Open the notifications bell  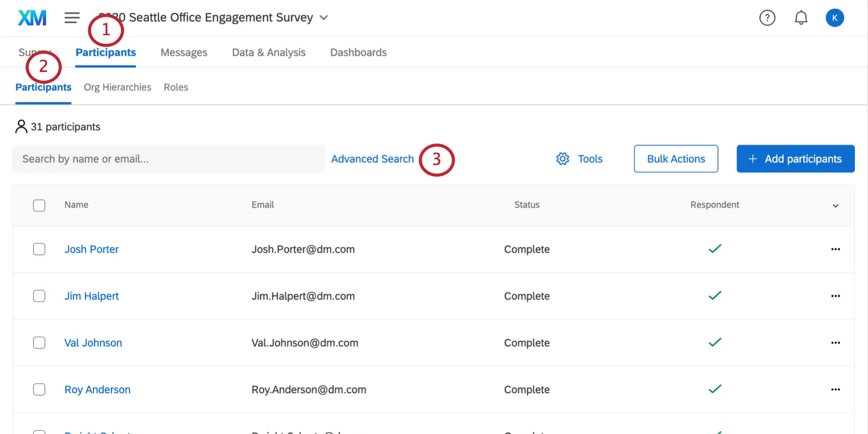(801, 18)
